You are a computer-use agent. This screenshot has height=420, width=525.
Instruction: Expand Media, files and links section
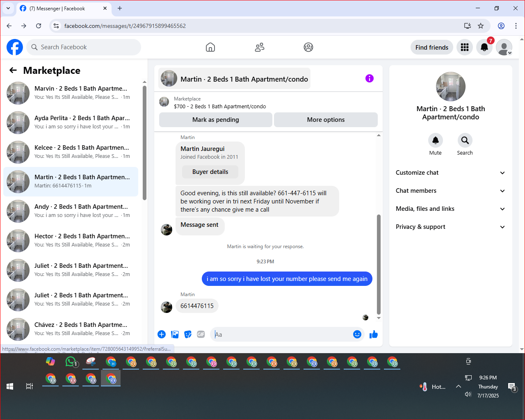pos(451,209)
